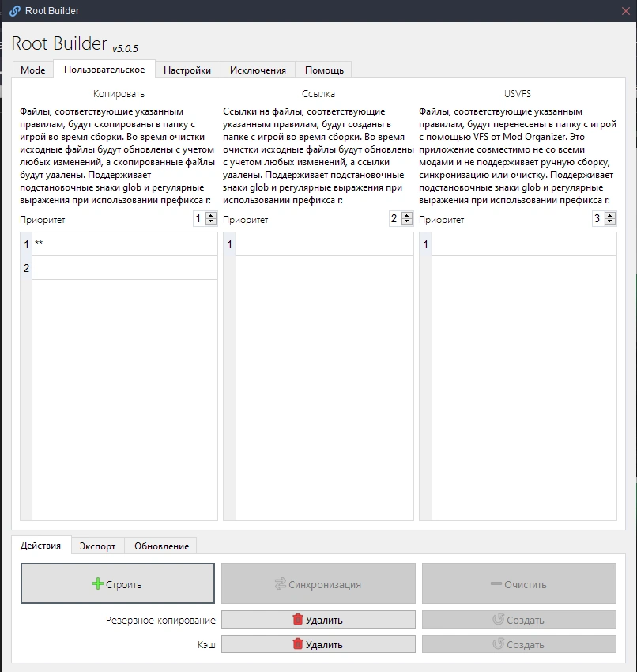
Task: Create backup via Резервное копирование Создать
Action: pos(519,620)
